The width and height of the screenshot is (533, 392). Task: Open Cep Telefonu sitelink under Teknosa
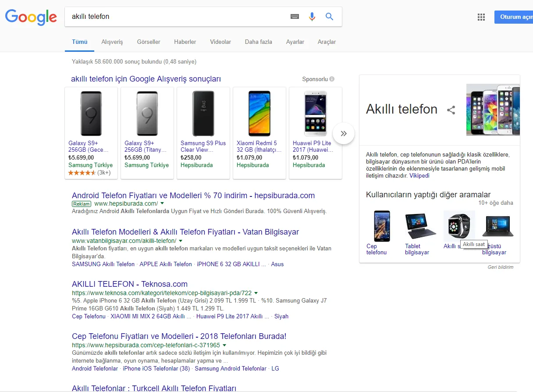point(89,316)
